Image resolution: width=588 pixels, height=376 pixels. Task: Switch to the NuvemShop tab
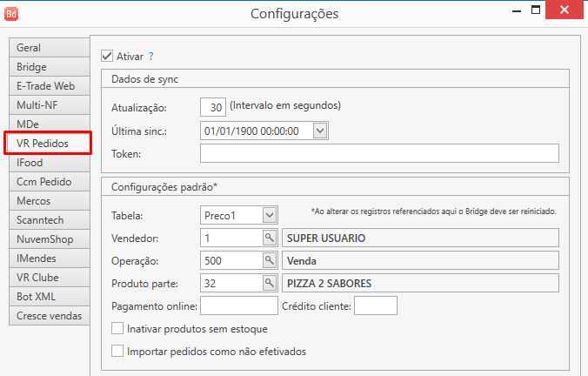(x=50, y=239)
